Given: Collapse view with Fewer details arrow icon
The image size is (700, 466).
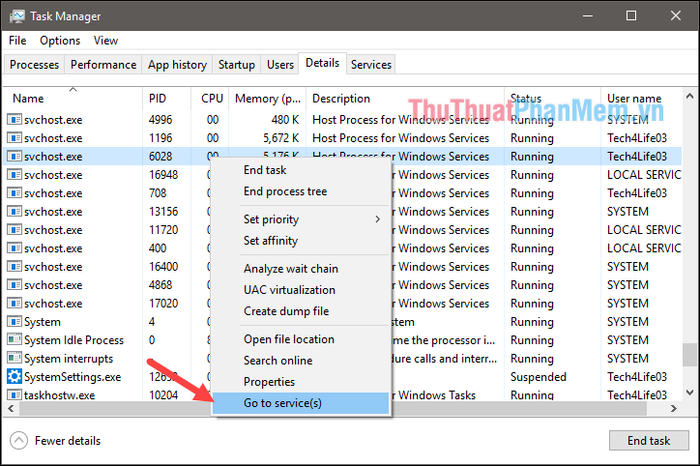Looking at the screenshot, I should 19,441.
